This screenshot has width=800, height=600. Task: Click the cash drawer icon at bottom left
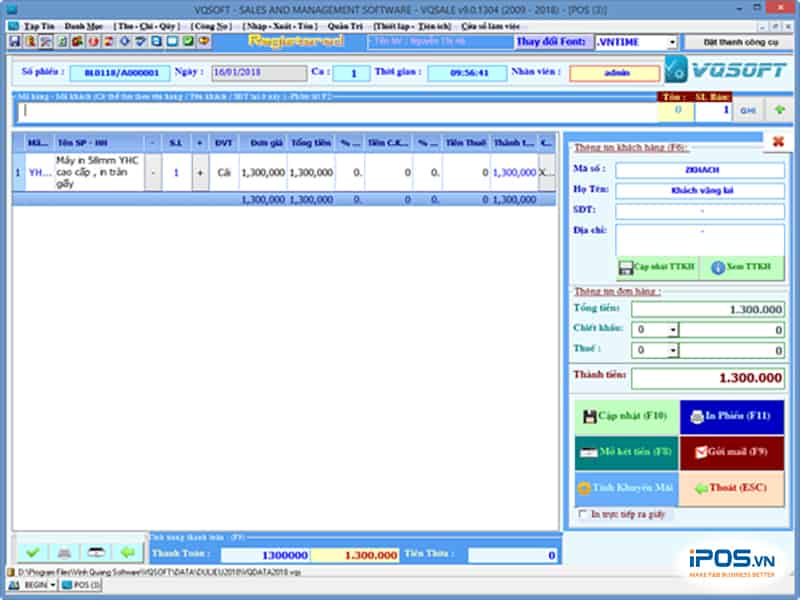coord(96,552)
